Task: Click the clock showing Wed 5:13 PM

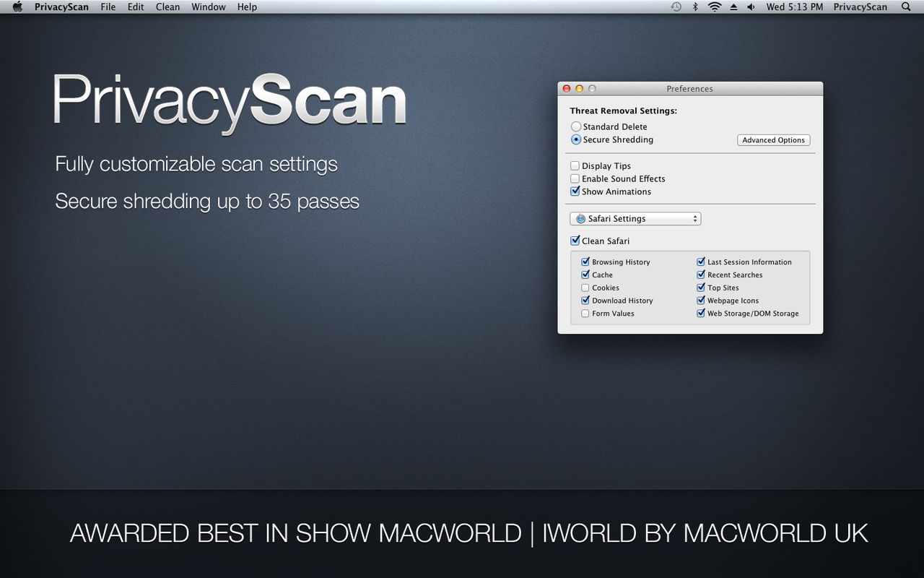Action: pos(795,7)
